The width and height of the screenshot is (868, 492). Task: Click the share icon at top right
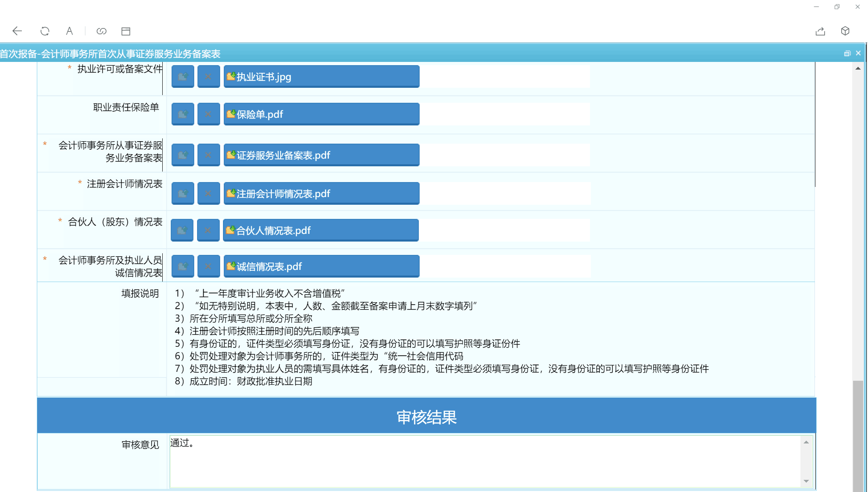820,31
